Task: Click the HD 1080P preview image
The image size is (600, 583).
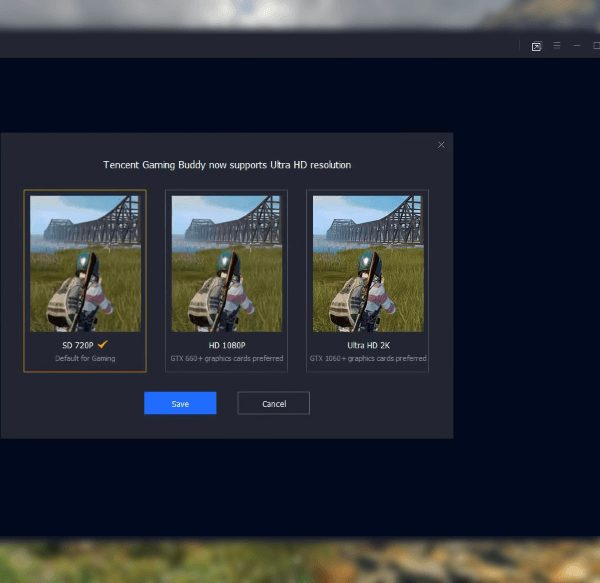Action: [227, 264]
